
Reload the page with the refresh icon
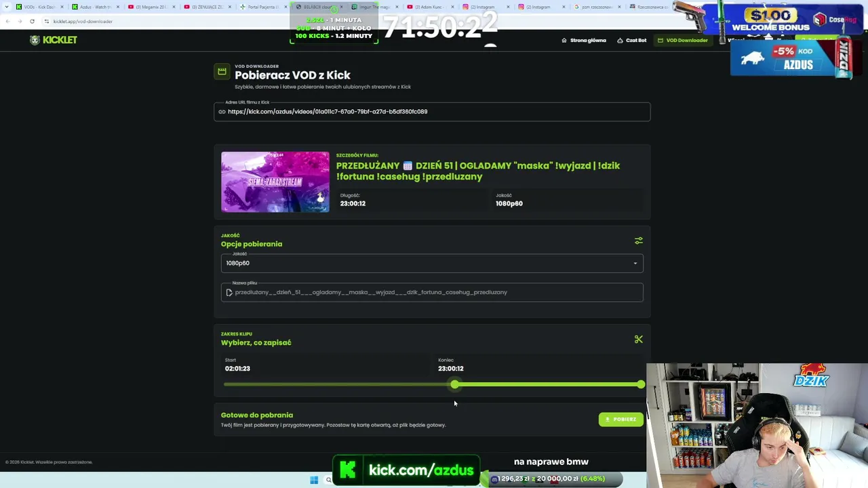(32, 21)
